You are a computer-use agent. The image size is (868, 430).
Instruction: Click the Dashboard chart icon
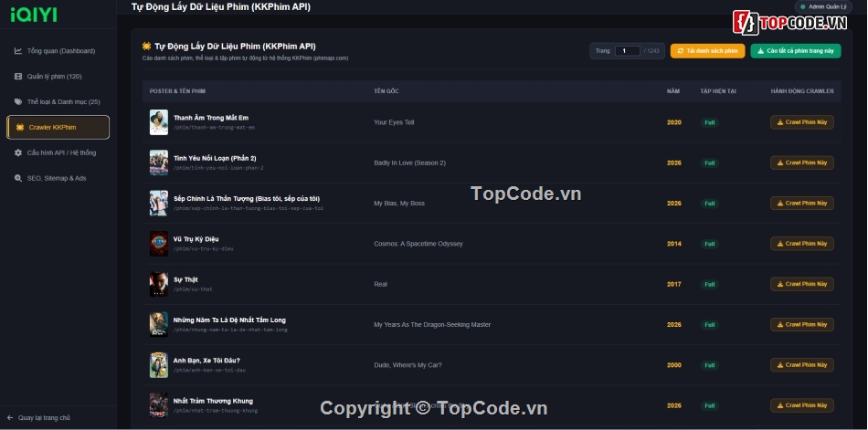pyautogui.click(x=18, y=51)
